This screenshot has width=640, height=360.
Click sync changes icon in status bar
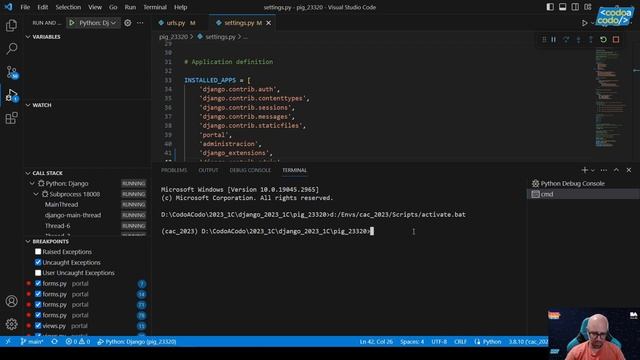[x=54, y=341]
